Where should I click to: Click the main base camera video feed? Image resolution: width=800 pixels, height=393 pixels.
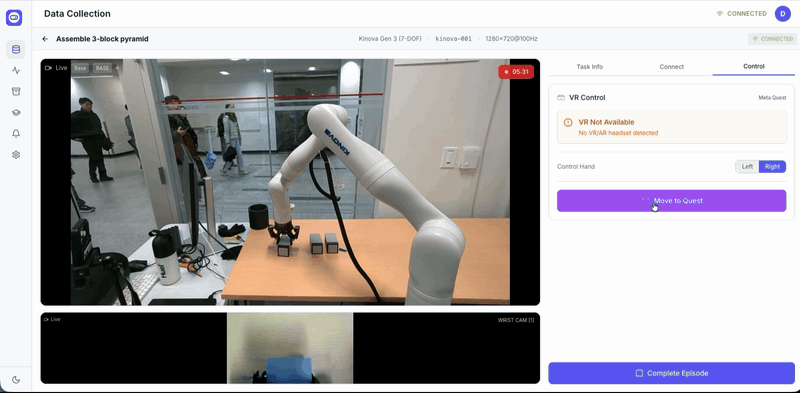click(290, 182)
